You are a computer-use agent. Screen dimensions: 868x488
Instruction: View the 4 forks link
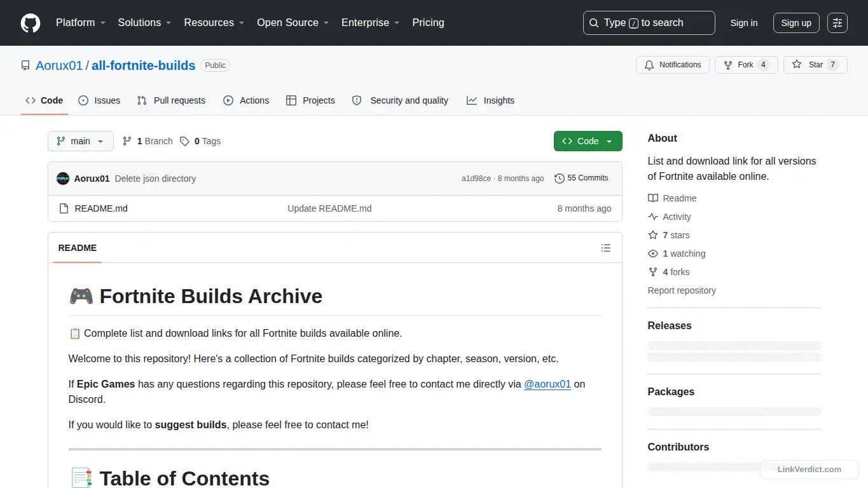pyautogui.click(x=669, y=272)
